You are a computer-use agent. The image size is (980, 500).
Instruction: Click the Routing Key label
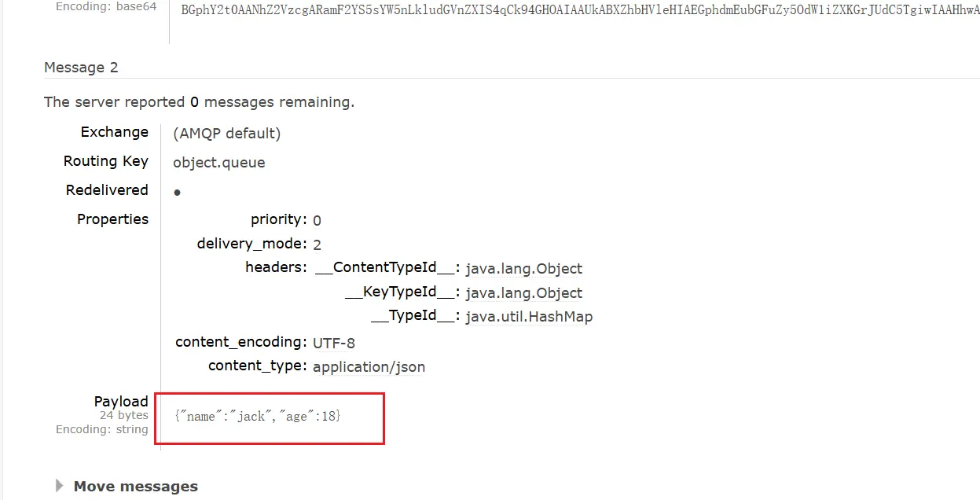[x=106, y=161]
